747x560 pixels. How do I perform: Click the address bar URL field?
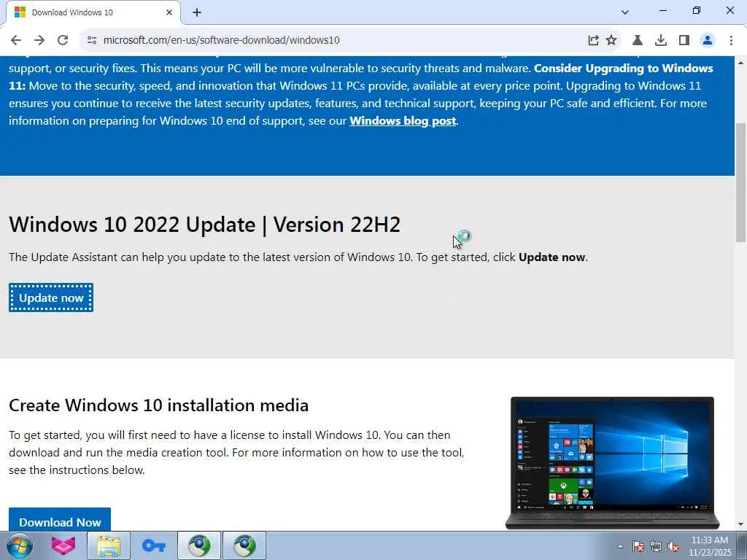point(333,40)
